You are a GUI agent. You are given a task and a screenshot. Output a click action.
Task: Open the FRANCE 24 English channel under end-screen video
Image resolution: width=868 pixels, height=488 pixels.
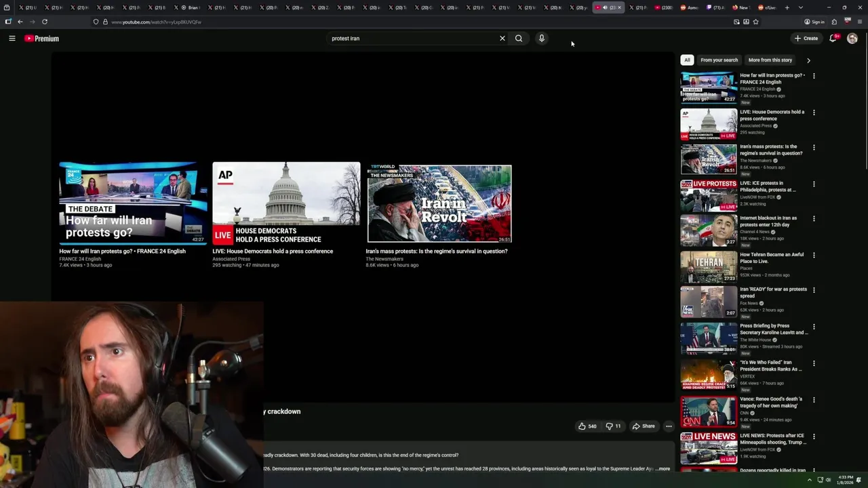pyautogui.click(x=80, y=259)
